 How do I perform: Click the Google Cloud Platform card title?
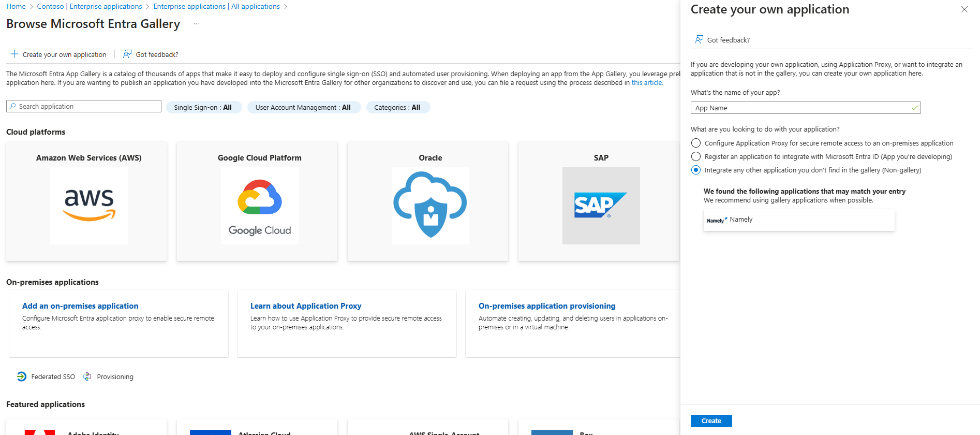coord(260,158)
